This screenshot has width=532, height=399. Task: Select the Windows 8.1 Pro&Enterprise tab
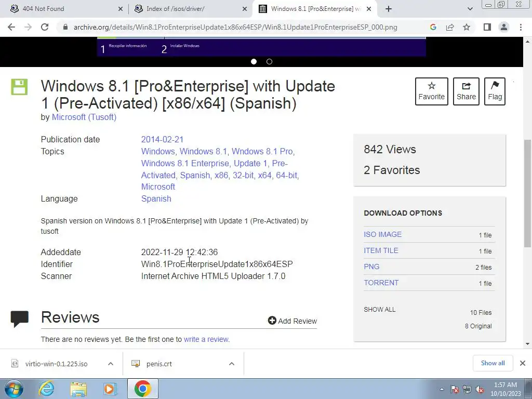tap(314, 9)
